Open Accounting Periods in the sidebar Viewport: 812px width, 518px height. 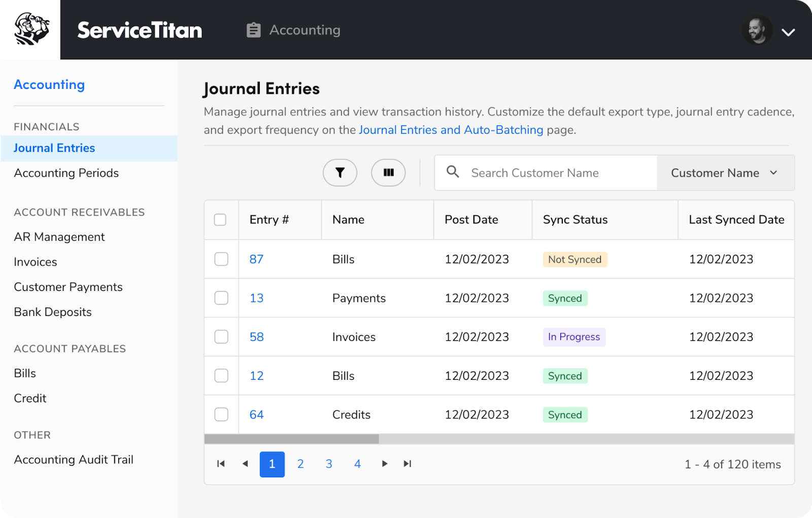(66, 173)
